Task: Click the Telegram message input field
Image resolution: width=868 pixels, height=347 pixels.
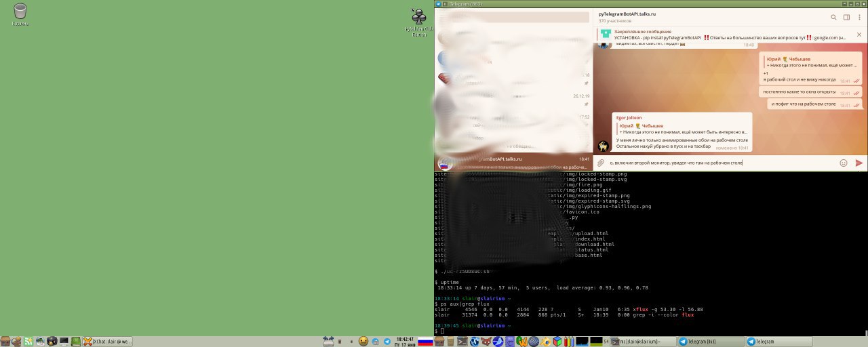Action: [722, 163]
